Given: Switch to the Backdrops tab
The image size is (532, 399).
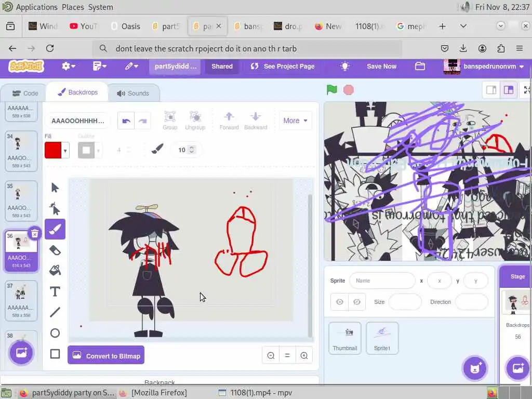Looking at the screenshot, I should click(x=78, y=92).
